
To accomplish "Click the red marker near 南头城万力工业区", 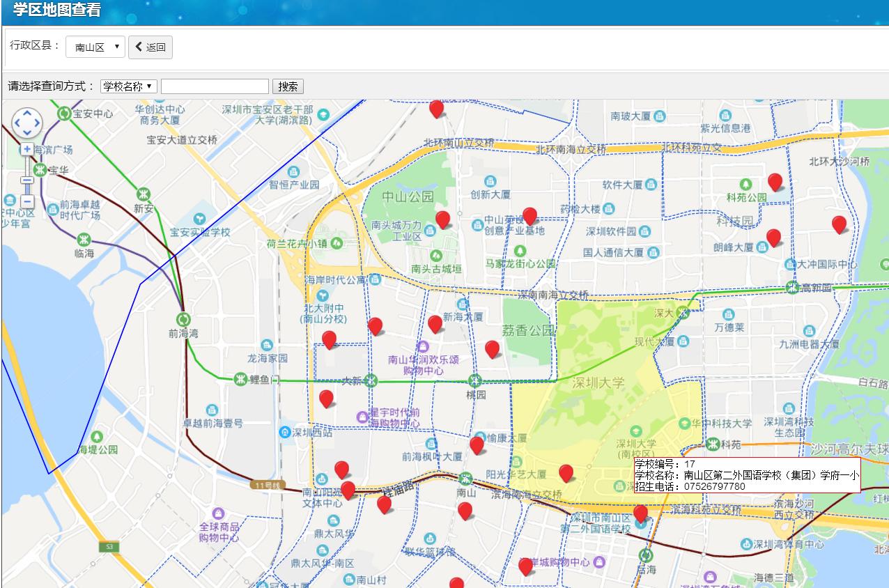I will pyautogui.click(x=442, y=219).
